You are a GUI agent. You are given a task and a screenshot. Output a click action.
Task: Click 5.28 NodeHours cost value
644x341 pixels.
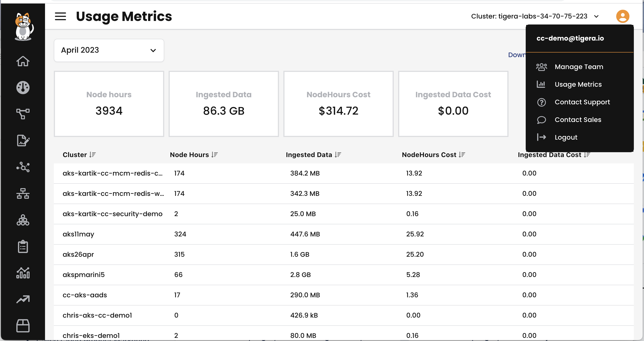[413, 275]
